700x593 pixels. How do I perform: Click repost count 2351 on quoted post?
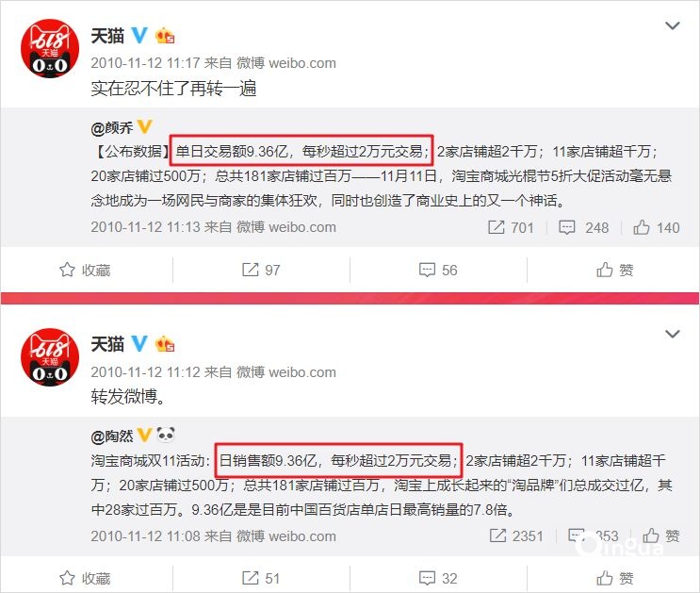coord(516,535)
